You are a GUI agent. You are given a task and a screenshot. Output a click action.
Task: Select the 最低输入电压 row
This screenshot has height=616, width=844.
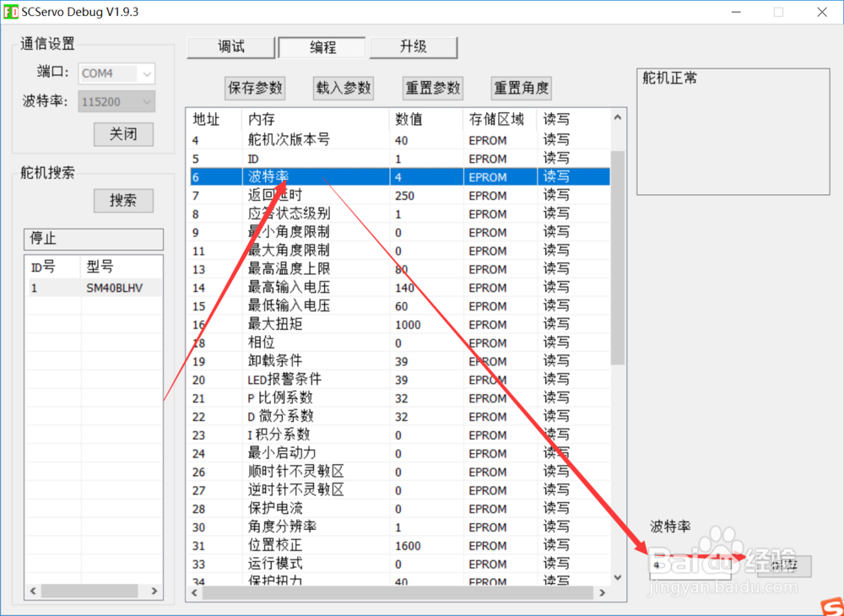click(x=400, y=306)
